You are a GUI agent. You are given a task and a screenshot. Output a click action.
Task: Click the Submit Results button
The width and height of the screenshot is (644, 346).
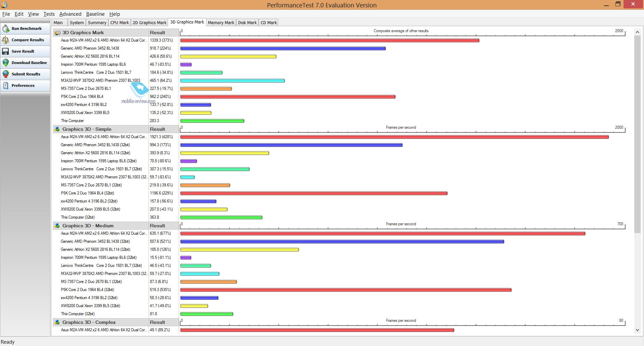pyautogui.click(x=25, y=74)
